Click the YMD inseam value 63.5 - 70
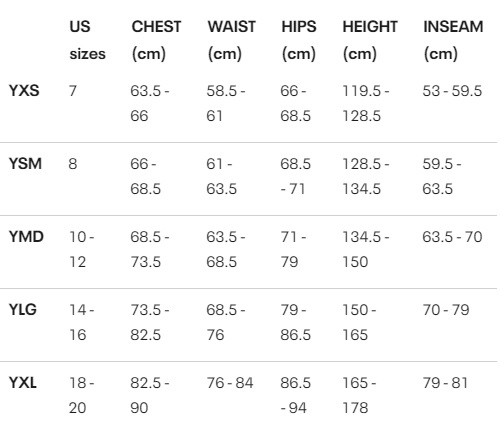Image resolution: width=500 pixels, height=439 pixels. point(452,237)
